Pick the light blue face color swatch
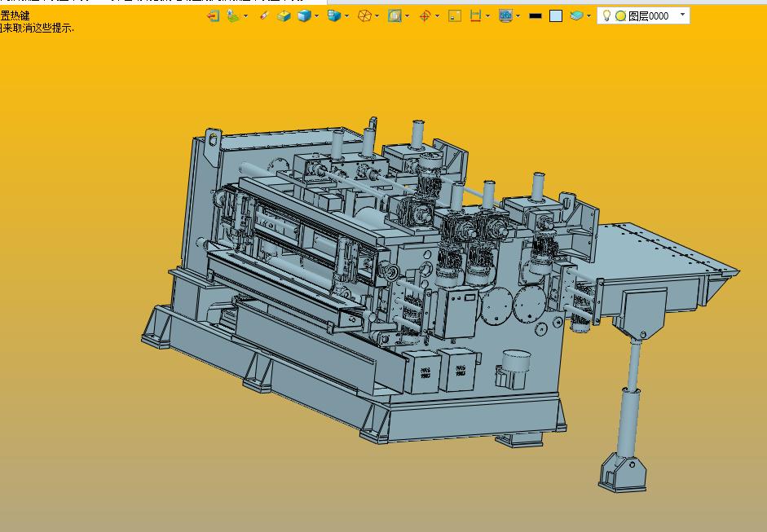 point(556,16)
